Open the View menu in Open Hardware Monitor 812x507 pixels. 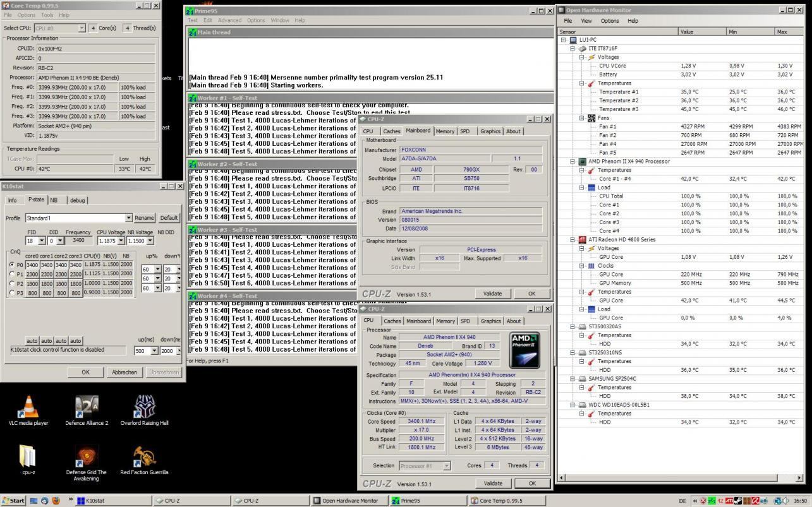pos(586,21)
